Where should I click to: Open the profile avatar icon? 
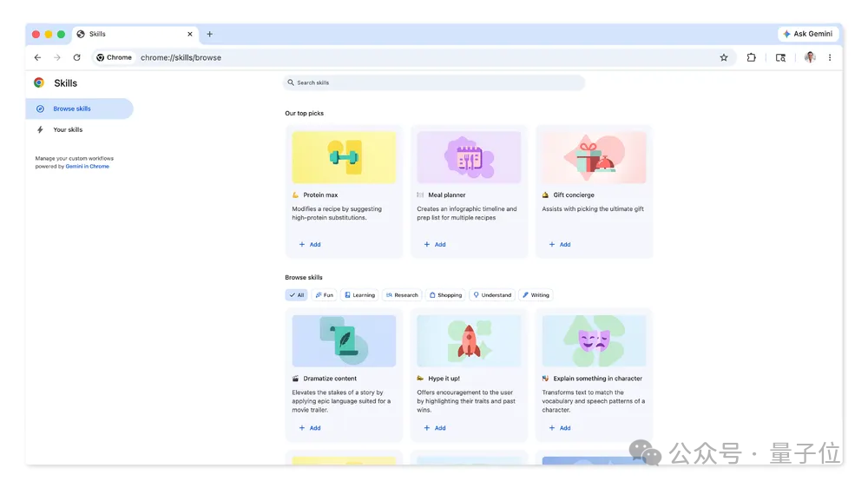coord(809,57)
